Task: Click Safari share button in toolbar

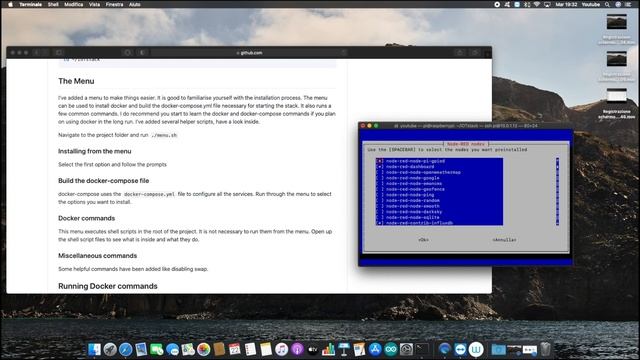Action: point(460,53)
